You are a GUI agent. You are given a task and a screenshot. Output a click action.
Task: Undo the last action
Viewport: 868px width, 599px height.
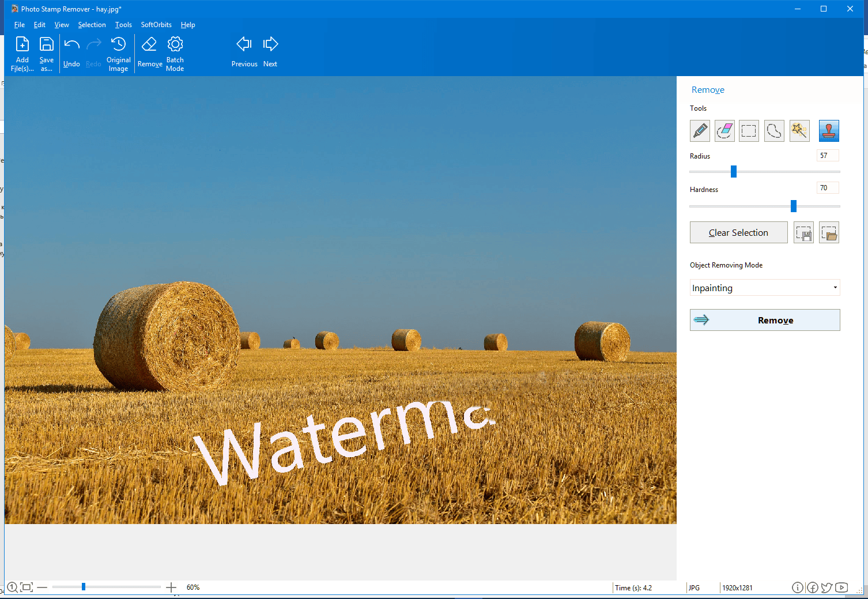(71, 53)
